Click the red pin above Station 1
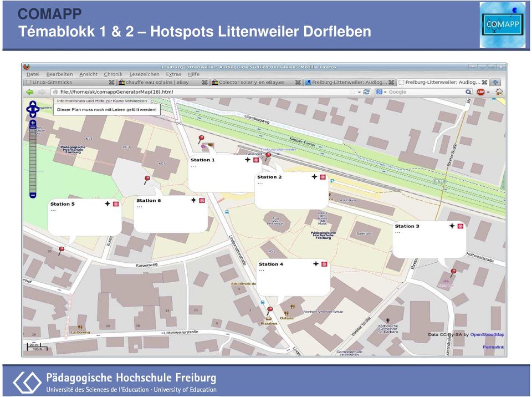 (201, 139)
